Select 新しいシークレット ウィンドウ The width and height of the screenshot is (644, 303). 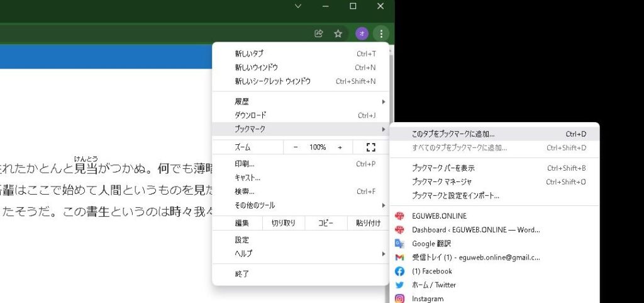tap(272, 81)
